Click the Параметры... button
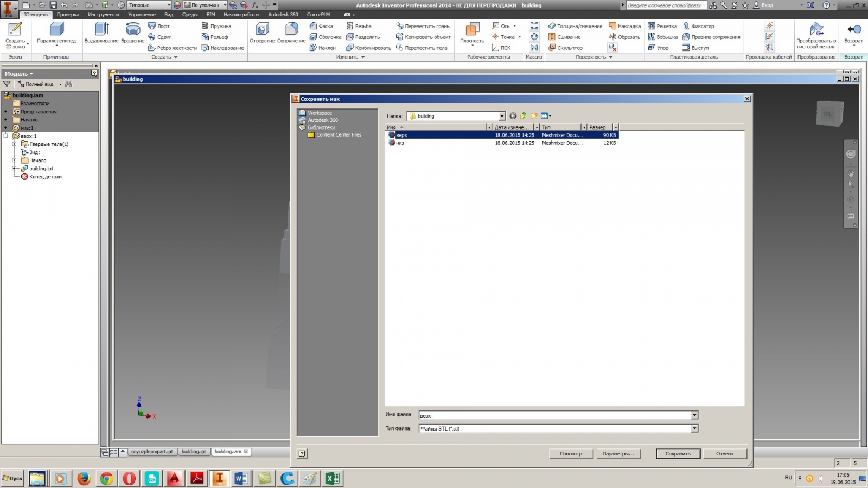 click(618, 454)
